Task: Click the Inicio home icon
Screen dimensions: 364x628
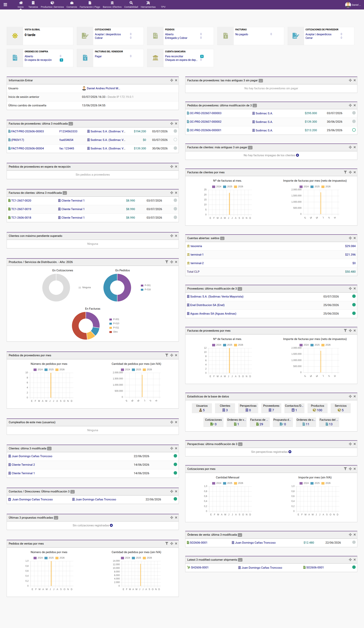Action: (21, 3)
